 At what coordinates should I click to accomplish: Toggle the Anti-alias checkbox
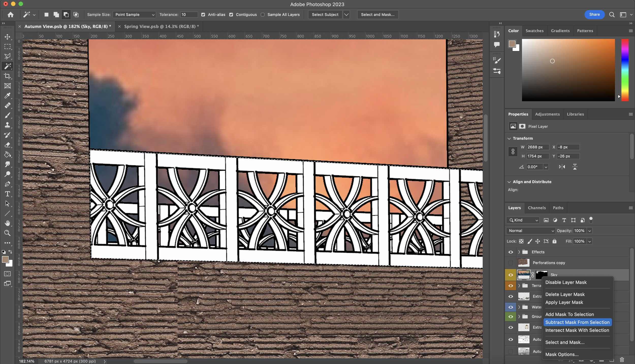pyautogui.click(x=203, y=14)
